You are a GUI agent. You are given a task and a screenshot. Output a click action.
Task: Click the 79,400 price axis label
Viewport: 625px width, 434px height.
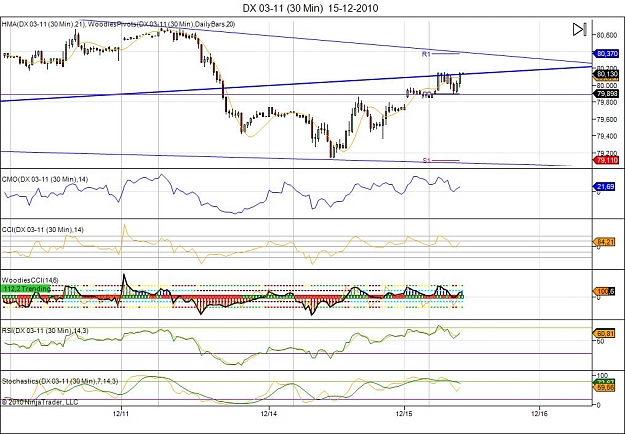click(x=607, y=136)
